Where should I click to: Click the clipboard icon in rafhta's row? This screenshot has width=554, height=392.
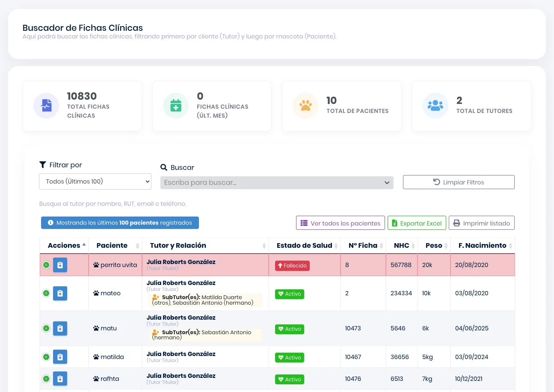tap(60, 379)
